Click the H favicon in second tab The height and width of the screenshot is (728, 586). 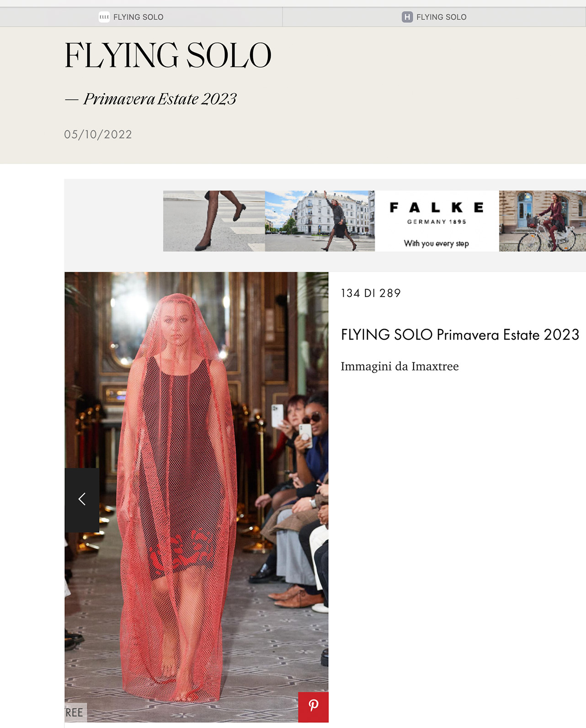(x=407, y=17)
